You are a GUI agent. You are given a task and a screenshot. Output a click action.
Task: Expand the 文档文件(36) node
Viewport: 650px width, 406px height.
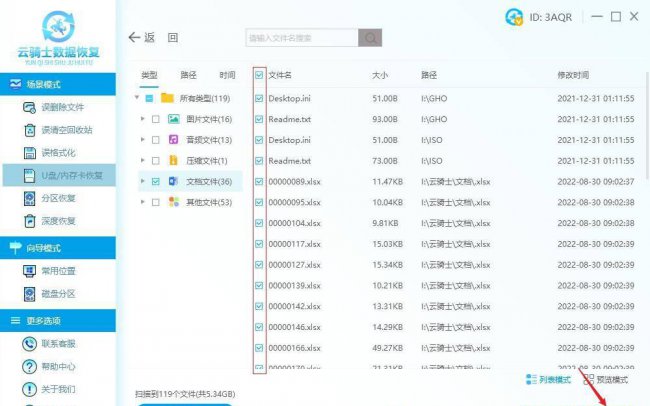pyautogui.click(x=143, y=181)
